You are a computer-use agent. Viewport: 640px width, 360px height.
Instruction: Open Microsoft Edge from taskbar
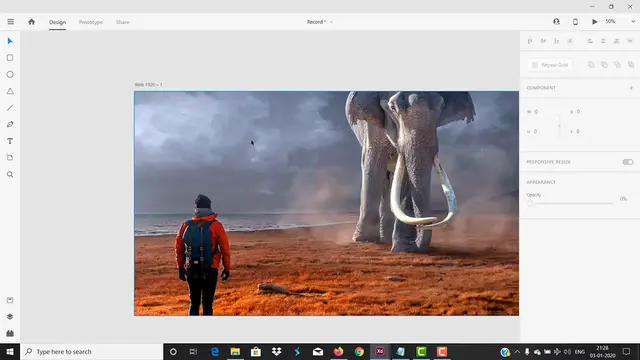(x=214, y=351)
